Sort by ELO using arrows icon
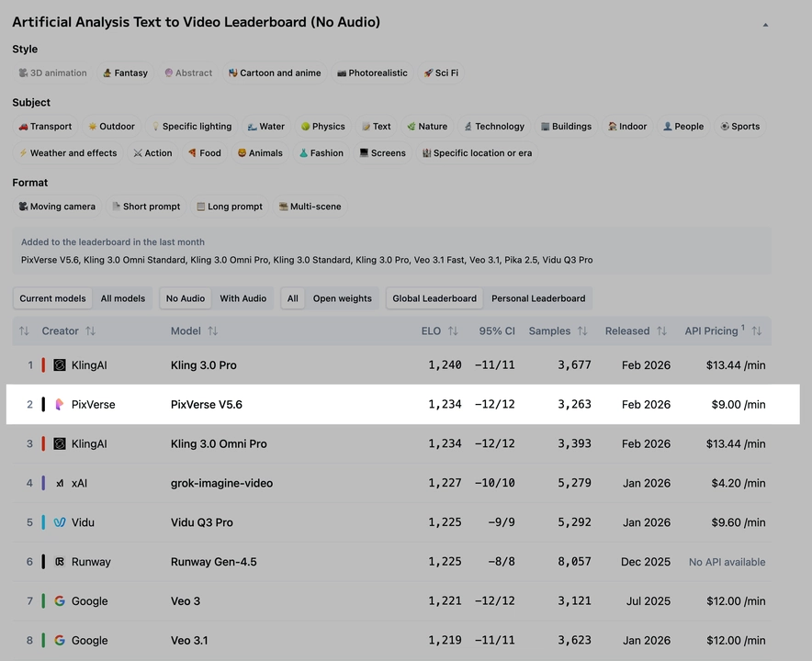 click(x=453, y=331)
